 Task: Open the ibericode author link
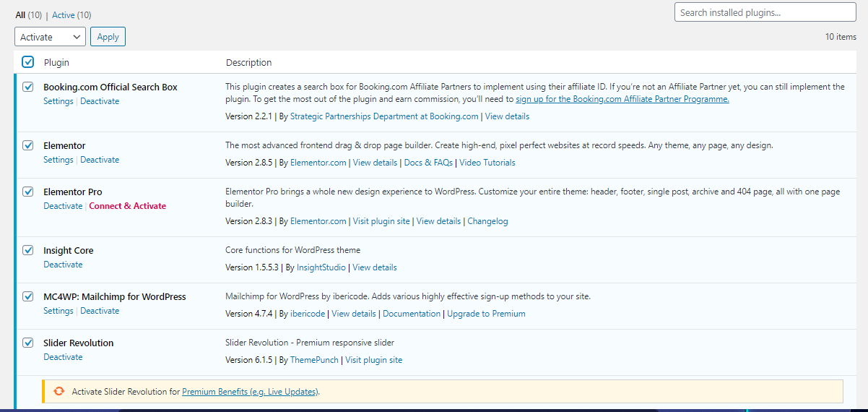(308, 314)
